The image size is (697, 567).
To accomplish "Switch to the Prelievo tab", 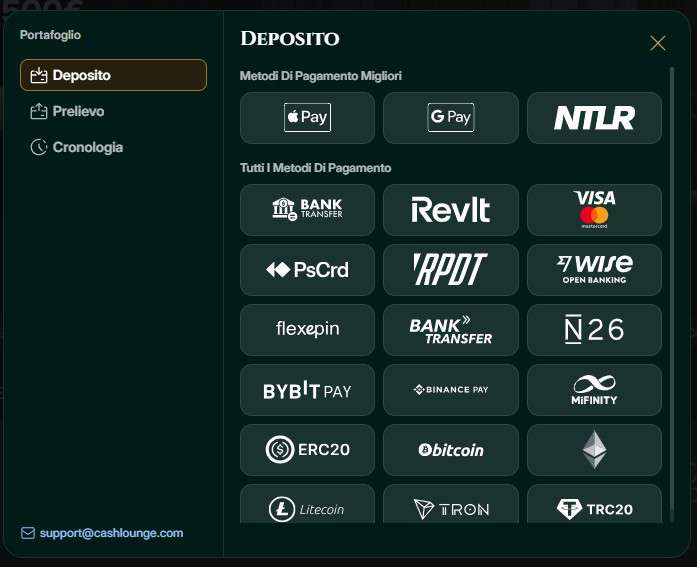I will [113, 111].
